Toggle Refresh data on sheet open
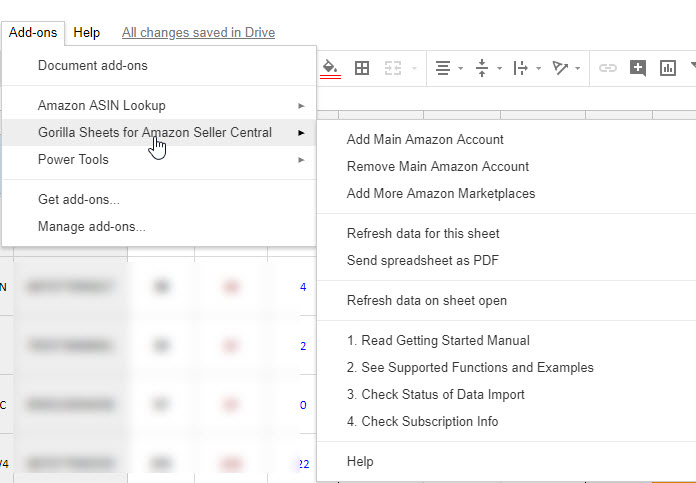This screenshot has width=696, height=483. [x=426, y=301]
